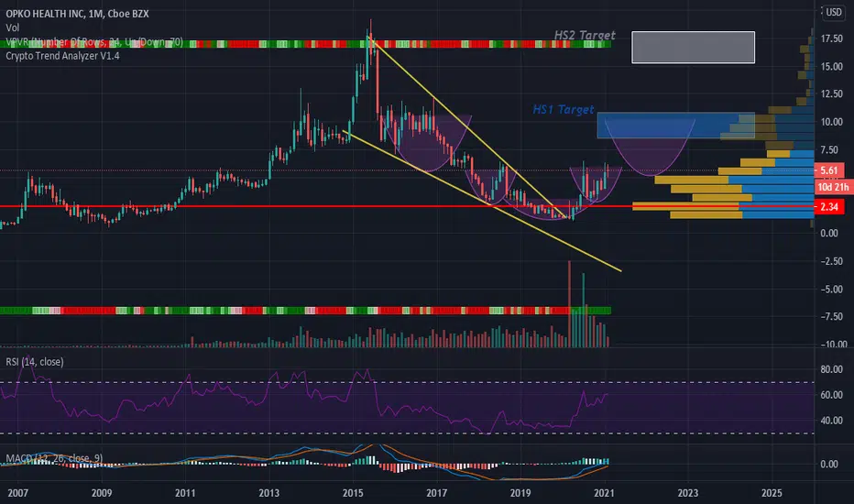The image size is (854, 504).
Task: Select the VPVR indicator legend
Action: tap(94, 42)
